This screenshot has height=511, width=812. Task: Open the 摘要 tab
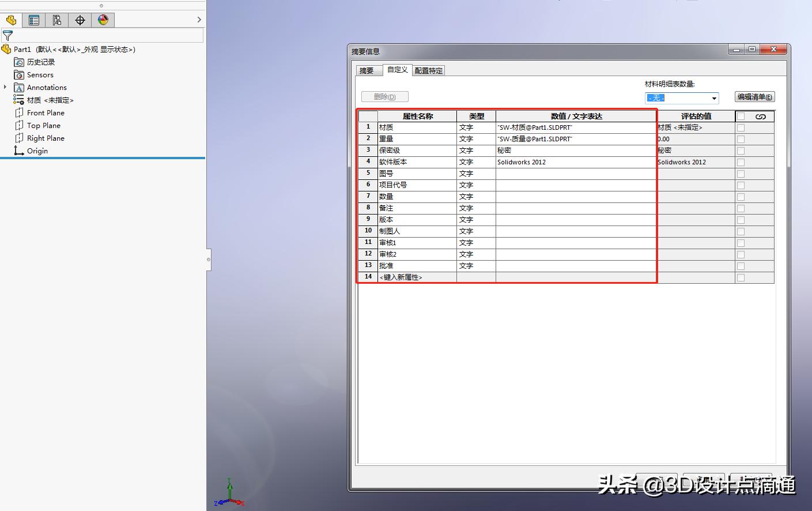click(368, 70)
